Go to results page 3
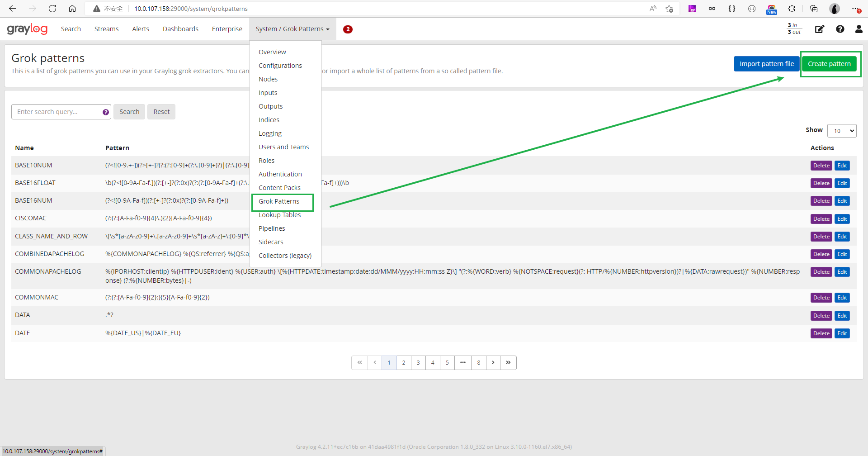The width and height of the screenshot is (868, 456). [x=418, y=363]
